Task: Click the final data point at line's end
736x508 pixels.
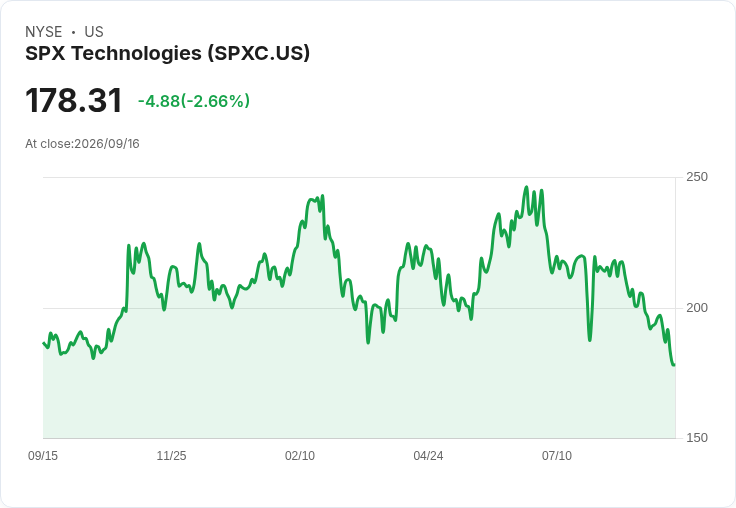Action: point(674,364)
